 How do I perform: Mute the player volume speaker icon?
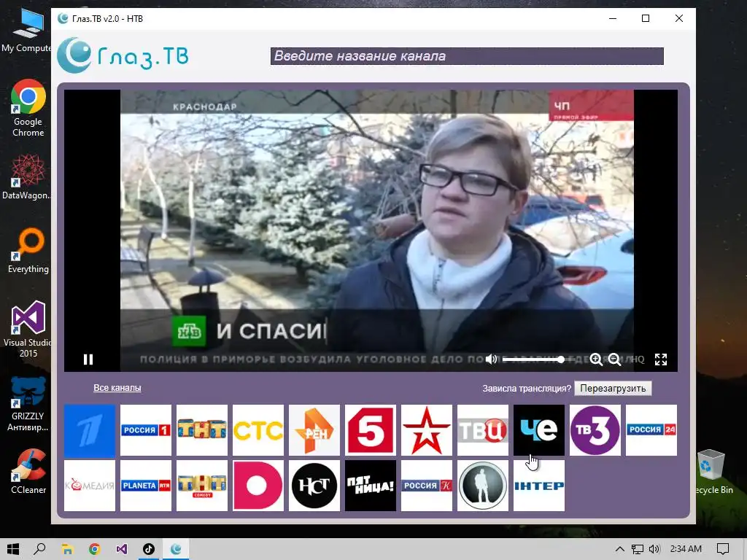click(491, 359)
